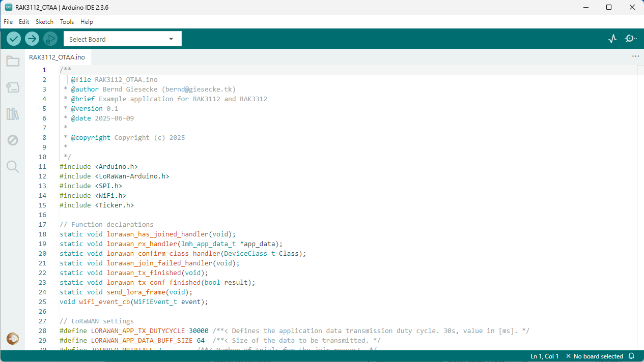This screenshot has height=362, width=644.
Task: Click DeviceClass_t type on line 20
Action: [250, 254]
